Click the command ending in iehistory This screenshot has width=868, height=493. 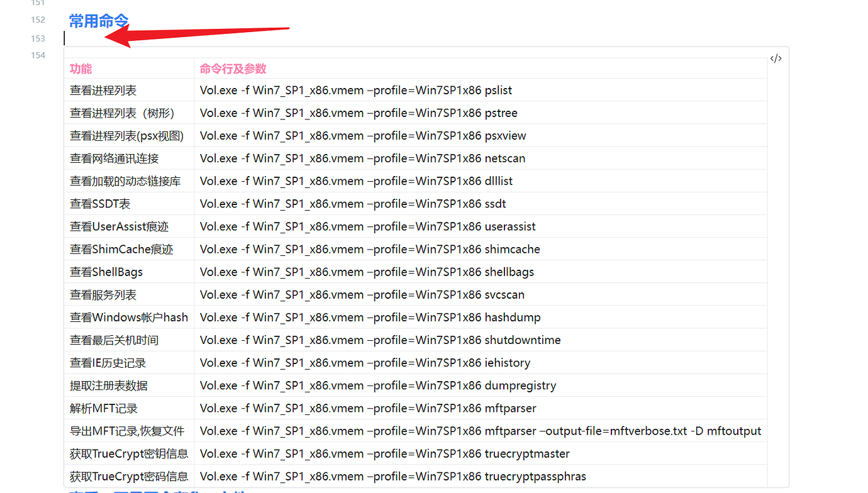point(365,362)
